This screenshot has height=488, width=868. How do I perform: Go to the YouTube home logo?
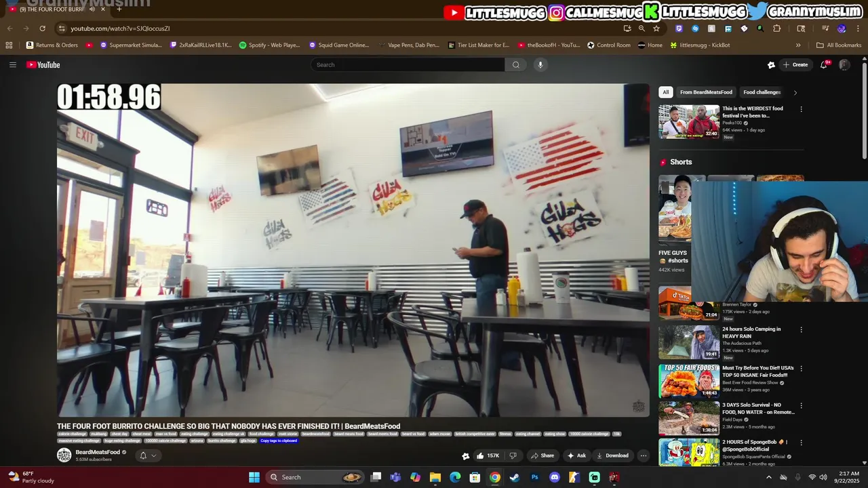click(43, 64)
